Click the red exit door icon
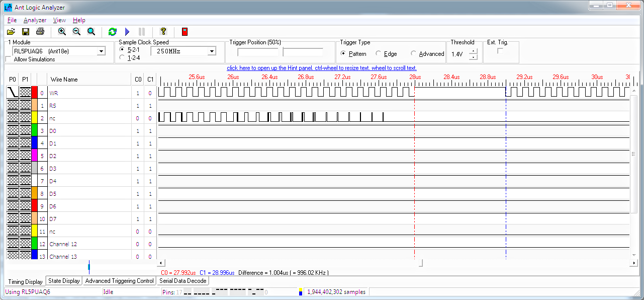Viewport: 644px width, 300px height. (185, 32)
